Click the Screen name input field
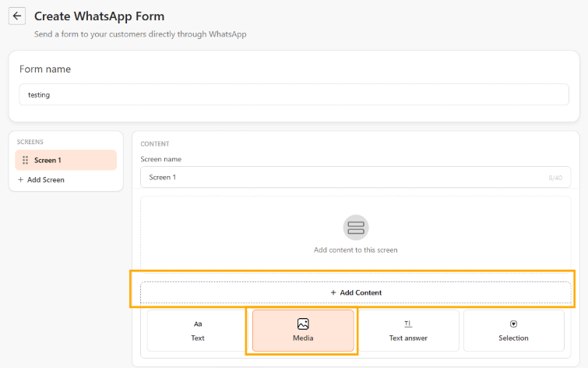This screenshot has height=368, width=588. tap(355, 177)
